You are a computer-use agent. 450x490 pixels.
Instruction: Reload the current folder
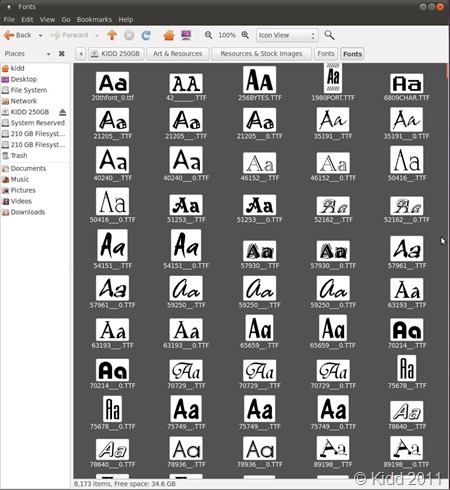pos(146,35)
